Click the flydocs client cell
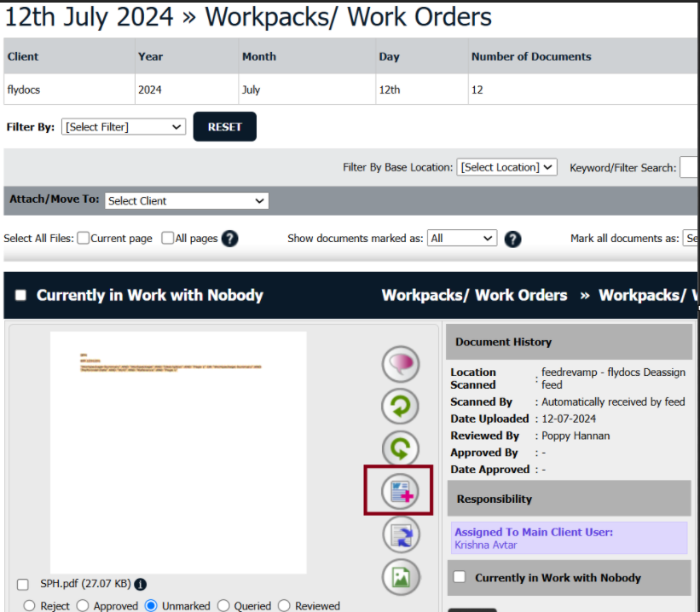This screenshot has width=700, height=612. [69, 89]
